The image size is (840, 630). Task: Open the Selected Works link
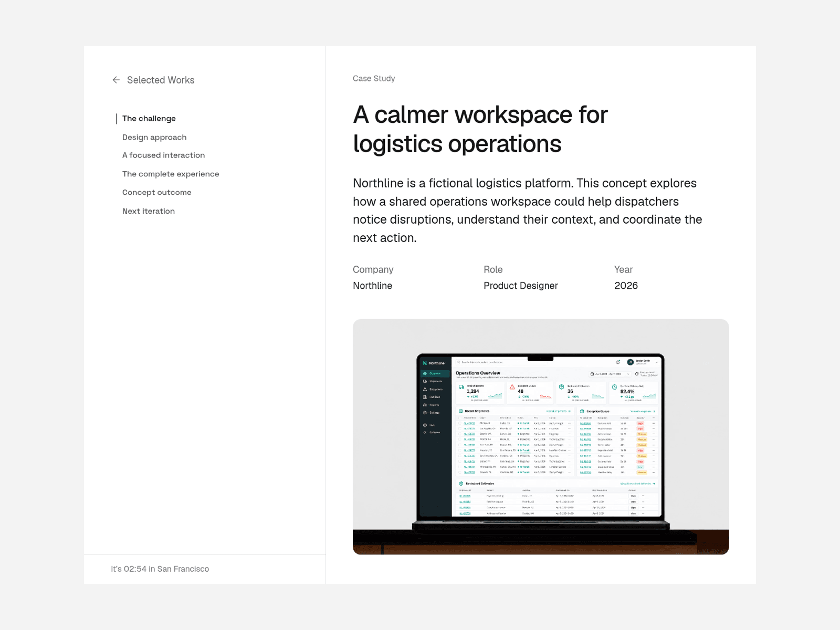coord(161,80)
